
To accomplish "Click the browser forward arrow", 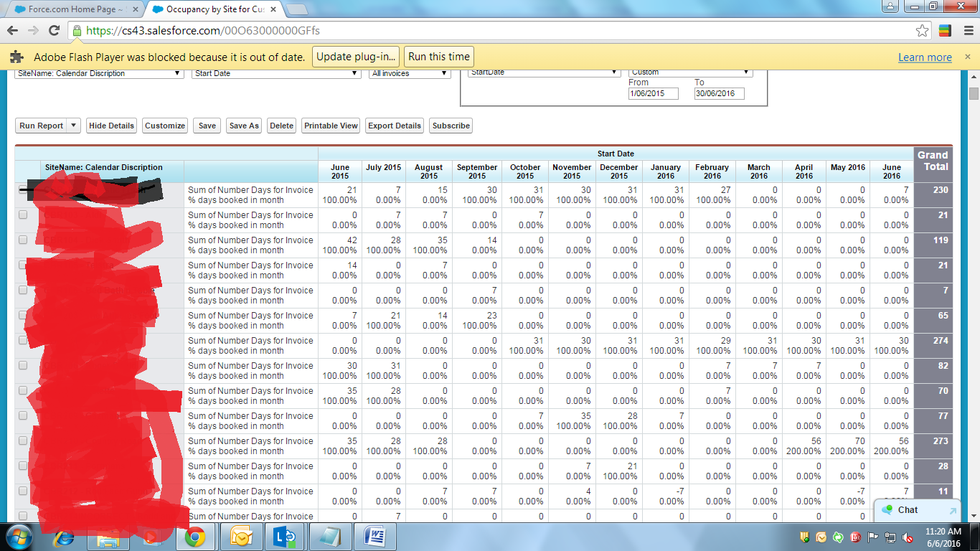I will (x=33, y=30).
